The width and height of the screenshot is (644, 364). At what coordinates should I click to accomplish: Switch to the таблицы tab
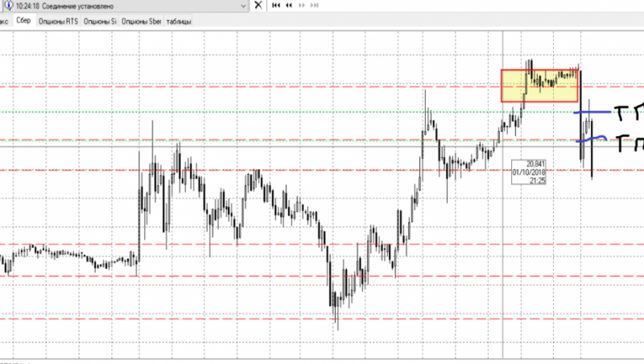coord(179,22)
